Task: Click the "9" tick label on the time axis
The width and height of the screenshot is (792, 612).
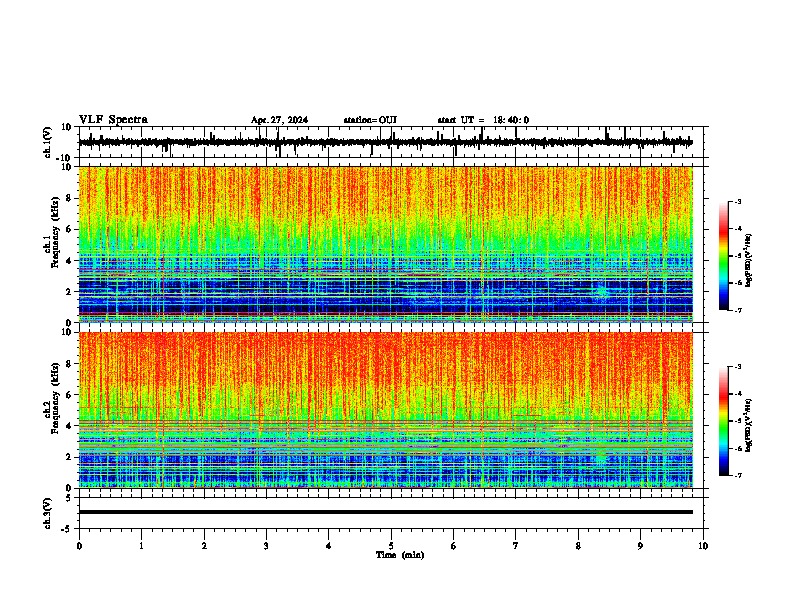Action: 640,546
